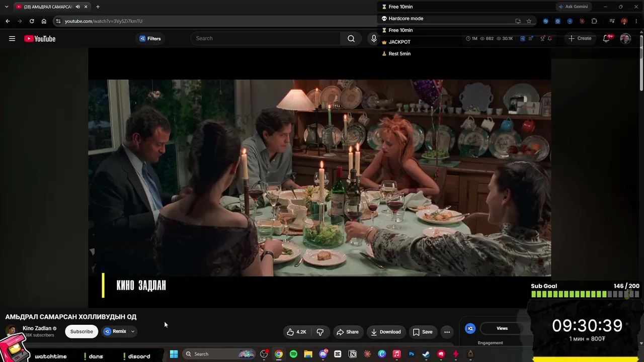Download this video
Viewport: 644px width, 362px height.
pyautogui.click(x=386, y=332)
